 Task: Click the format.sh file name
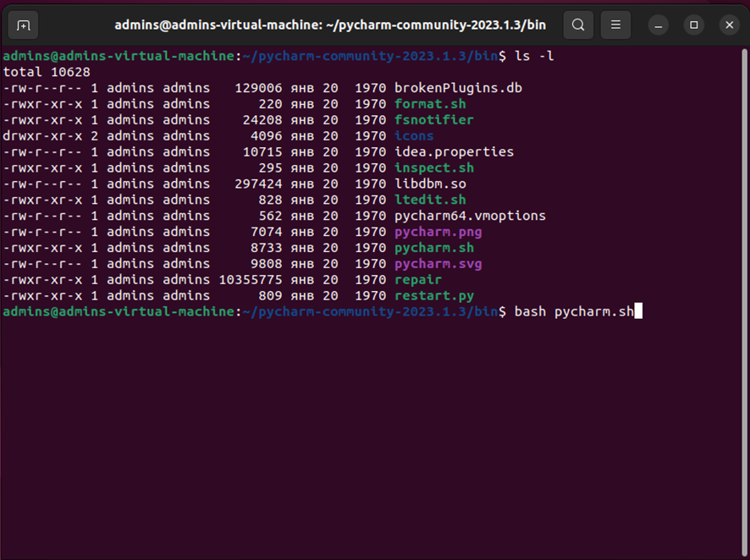430,104
